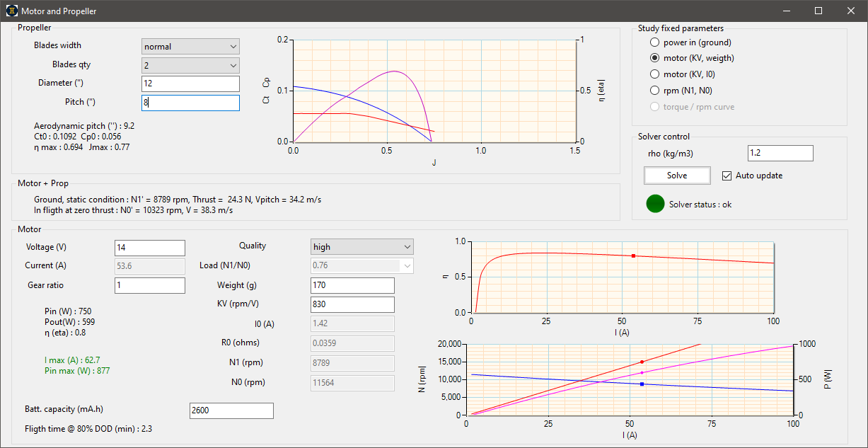This screenshot has height=448, width=868.
Task: Click the 'Pout(W) : 599' text
Action: point(68,322)
